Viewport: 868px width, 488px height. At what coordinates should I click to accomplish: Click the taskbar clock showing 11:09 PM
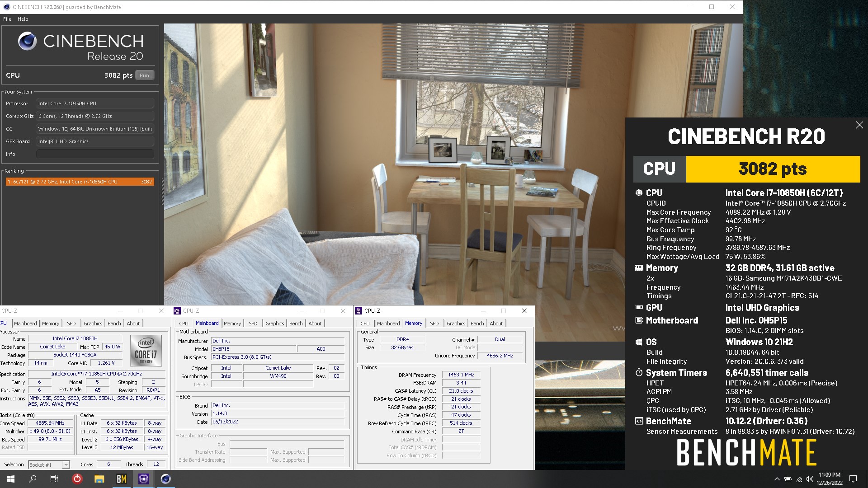click(830, 479)
